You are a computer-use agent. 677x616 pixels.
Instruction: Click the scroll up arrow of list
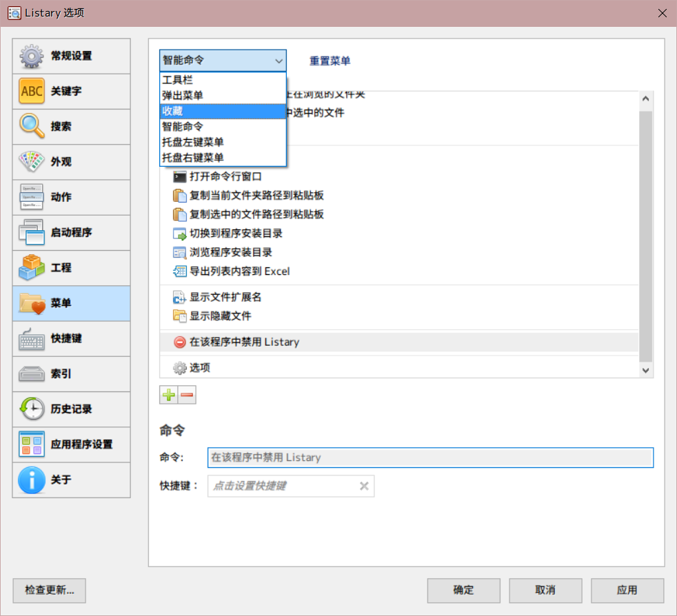[645, 99]
